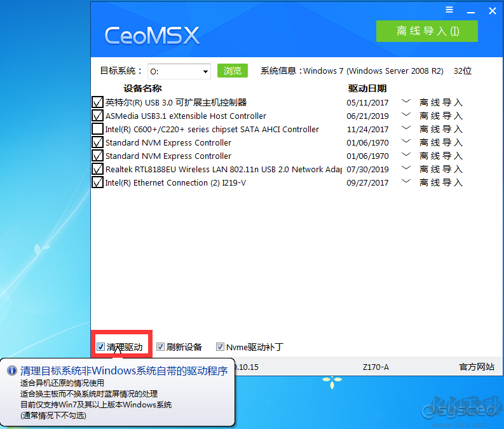This screenshot has width=504, height=429.
Task: Open the hamburger menu icon in title bar
Action: pyautogui.click(x=449, y=10)
